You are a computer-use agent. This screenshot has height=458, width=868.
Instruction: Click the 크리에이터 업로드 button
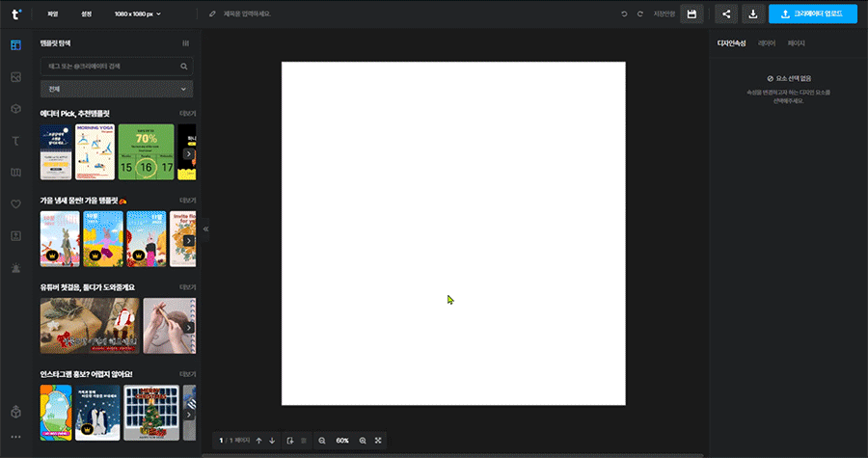pos(812,14)
